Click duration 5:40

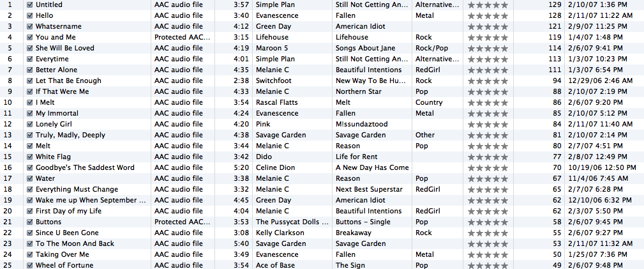click(240, 243)
